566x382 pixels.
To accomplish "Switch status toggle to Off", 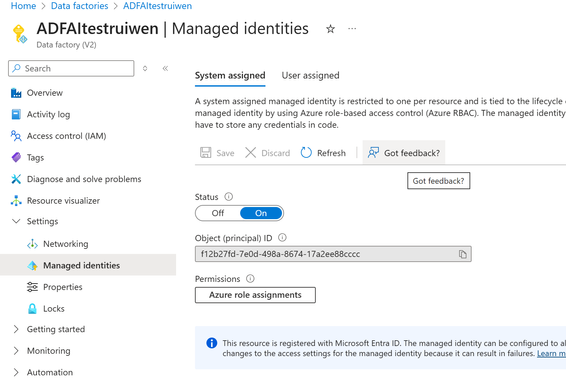I will click(218, 213).
